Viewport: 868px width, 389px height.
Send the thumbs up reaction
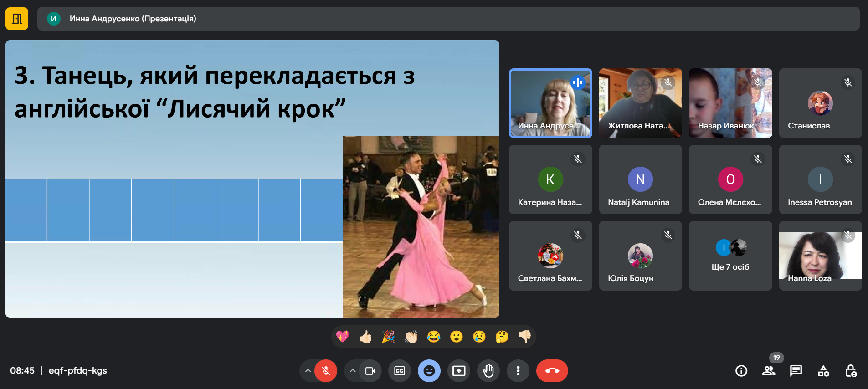point(365,337)
